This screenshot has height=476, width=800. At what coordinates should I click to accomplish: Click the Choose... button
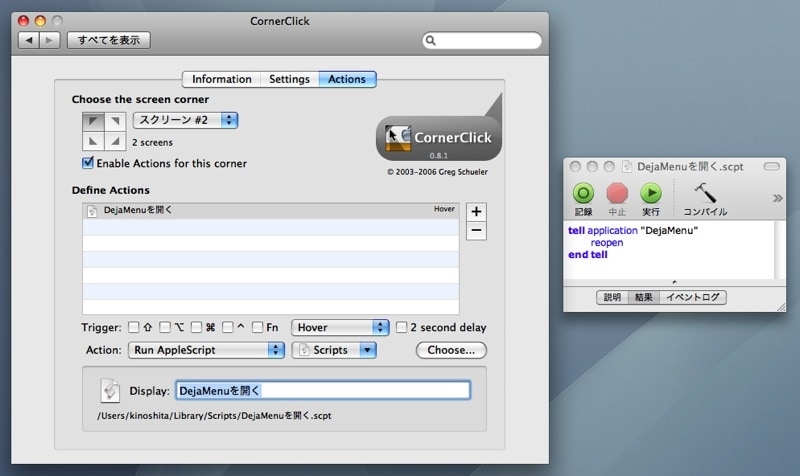[451, 350]
